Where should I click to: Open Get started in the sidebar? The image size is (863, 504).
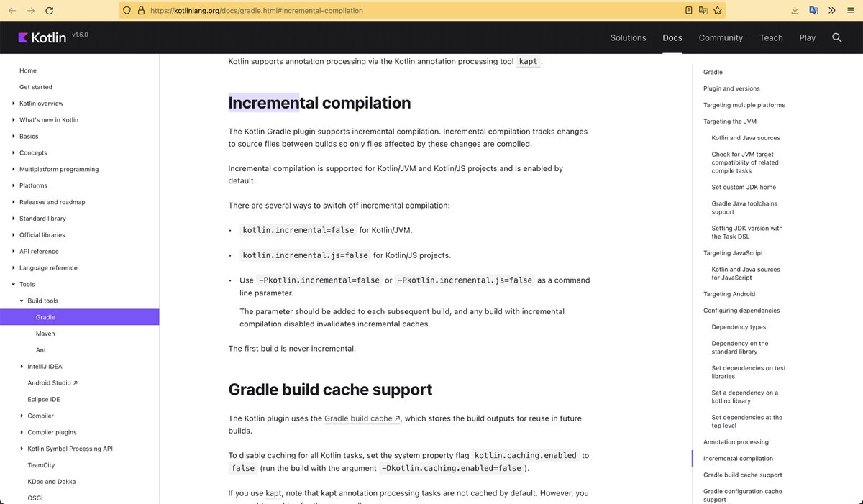(x=36, y=87)
